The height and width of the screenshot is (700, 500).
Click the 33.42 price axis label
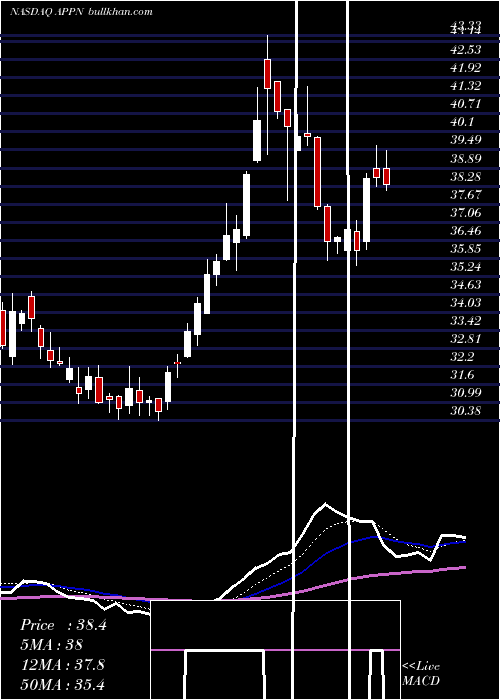[x=466, y=321]
